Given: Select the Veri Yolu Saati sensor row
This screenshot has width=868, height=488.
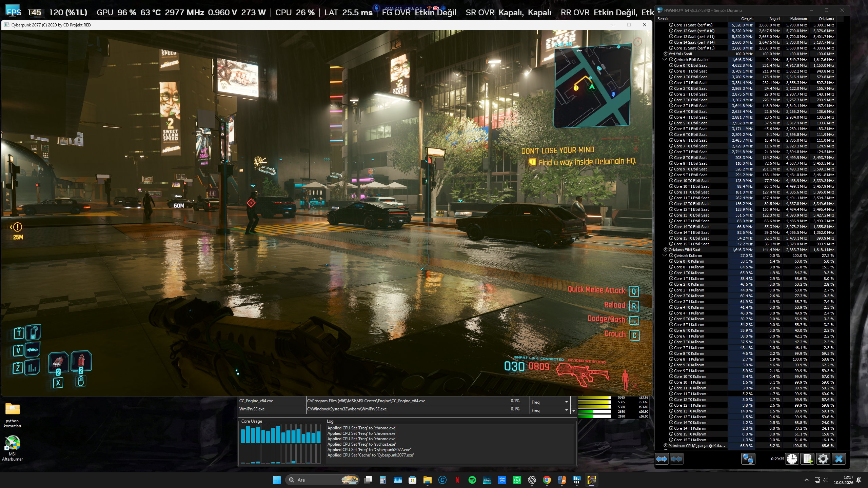Looking at the screenshot, I should tap(745, 54).
